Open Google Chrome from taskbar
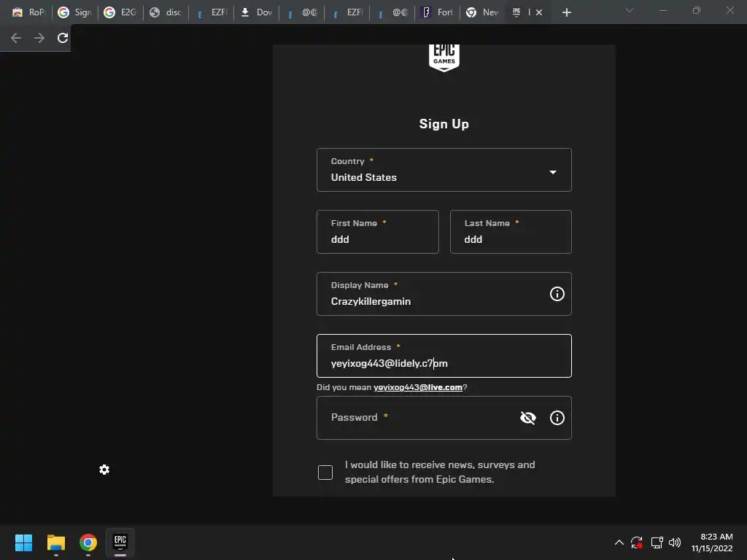The width and height of the screenshot is (747, 560). pyautogui.click(x=88, y=542)
